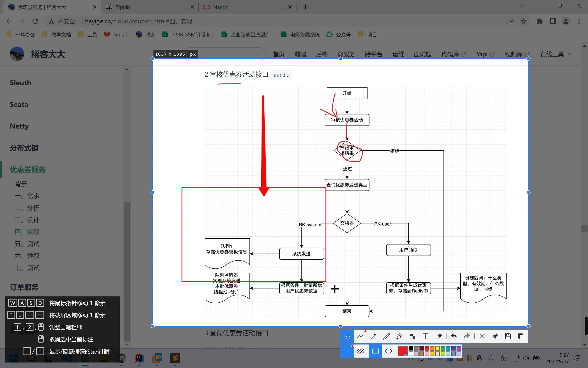The width and height of the screenshot is (588, 368).
Task: Open Chrome's three-dot menu
Action: (x=579, y=21)
